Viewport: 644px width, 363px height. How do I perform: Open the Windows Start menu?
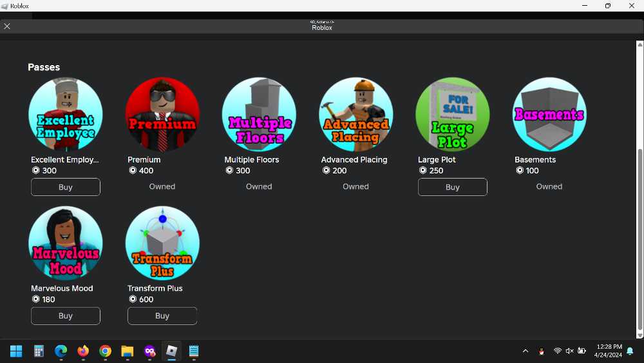pyautogui.click(x=16, y=351)
